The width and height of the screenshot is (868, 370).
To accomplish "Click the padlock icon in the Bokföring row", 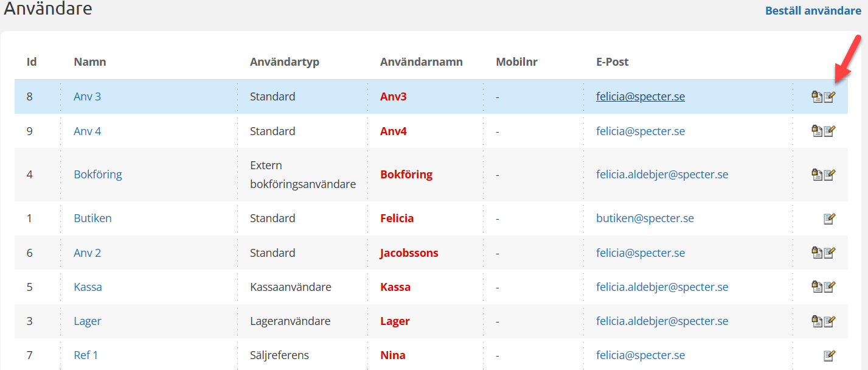I will tap(817, 175).
